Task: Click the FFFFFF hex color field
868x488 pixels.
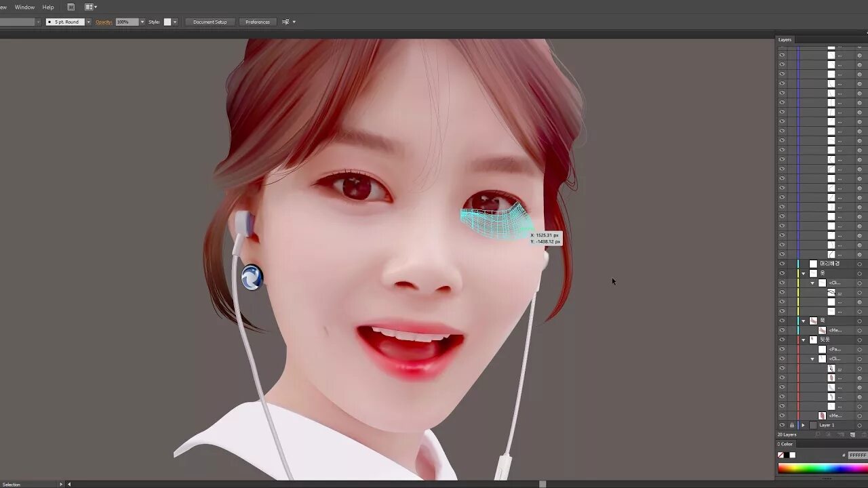Action: pyautogui.click(x=857, y=455)
